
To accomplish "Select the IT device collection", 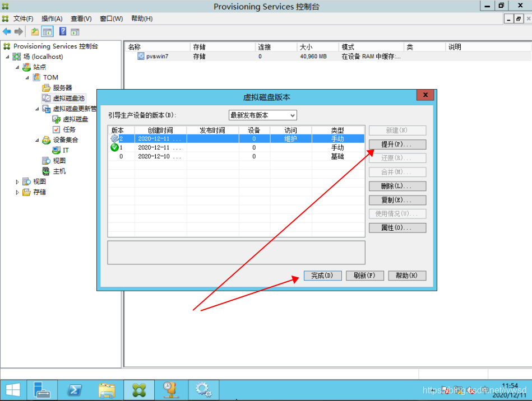I will [66, 150].
